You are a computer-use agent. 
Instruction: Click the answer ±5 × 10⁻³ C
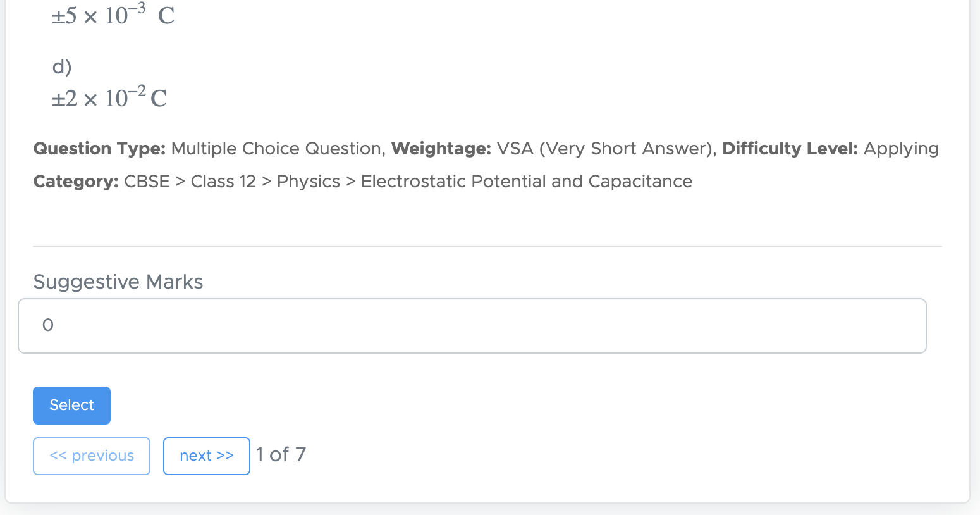[x=113, y=15]
